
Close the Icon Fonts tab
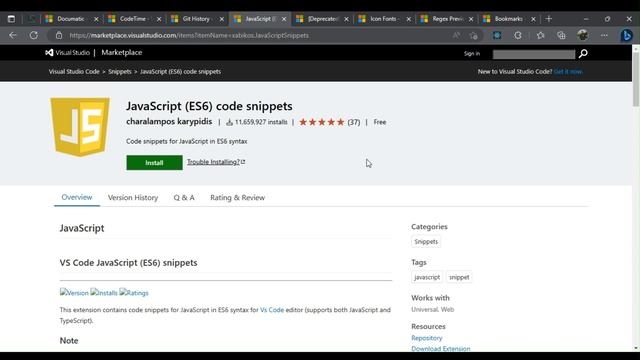[409, 19]
